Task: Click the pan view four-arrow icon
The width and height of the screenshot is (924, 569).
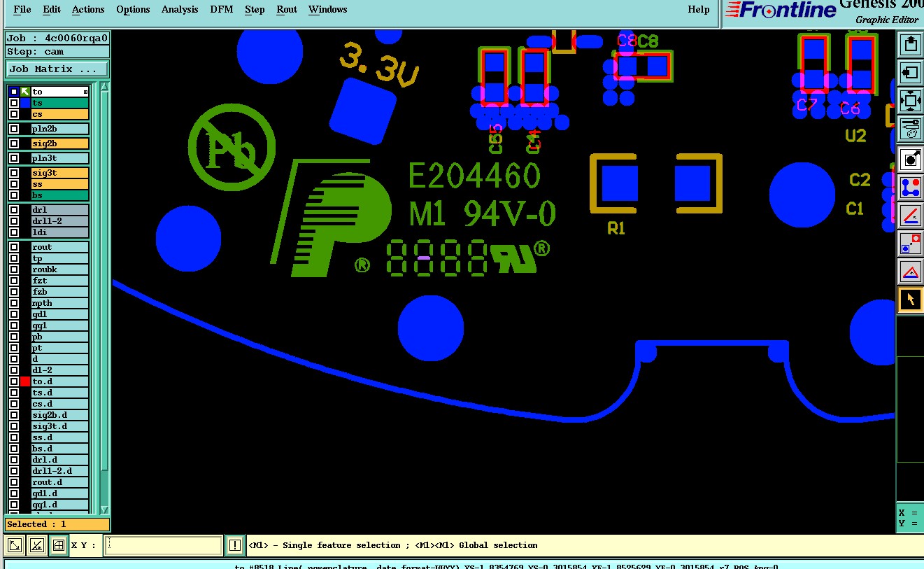Action: [x=910, y=100]
